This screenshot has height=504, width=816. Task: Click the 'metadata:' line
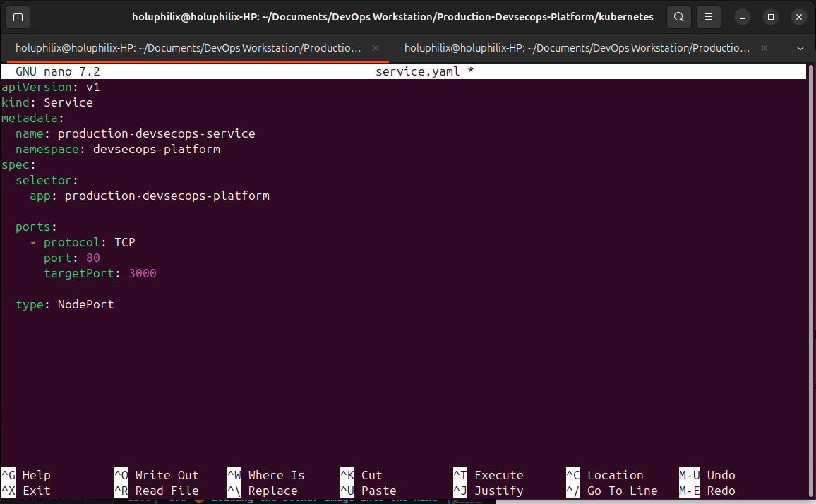(x=32, y=118)
